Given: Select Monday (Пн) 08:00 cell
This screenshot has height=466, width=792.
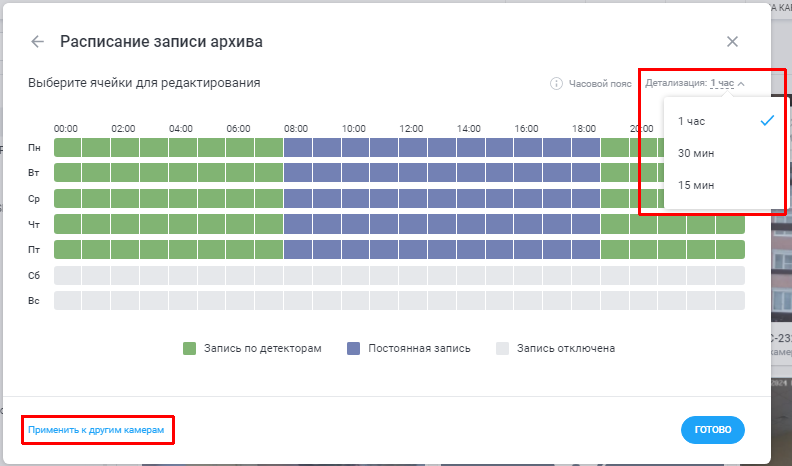Looking at the screenshot, I should click(298, 147).
